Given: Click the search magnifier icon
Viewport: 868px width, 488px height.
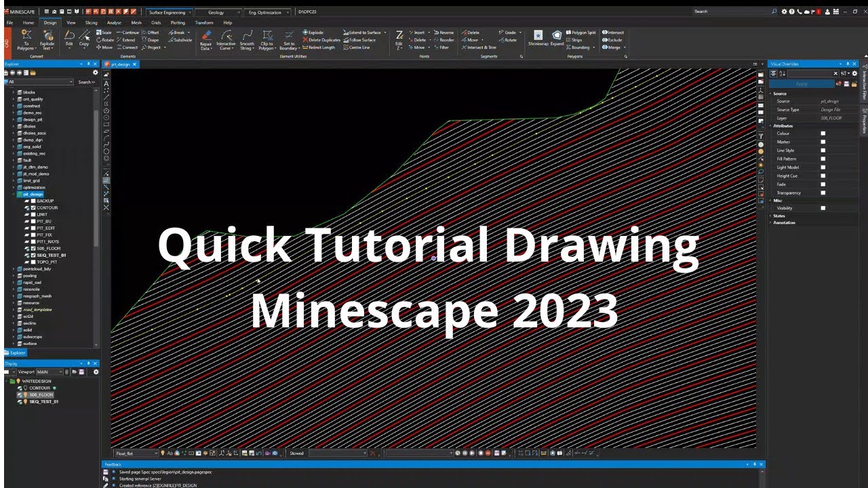Looking at the screenshot, I should [775, 12].
